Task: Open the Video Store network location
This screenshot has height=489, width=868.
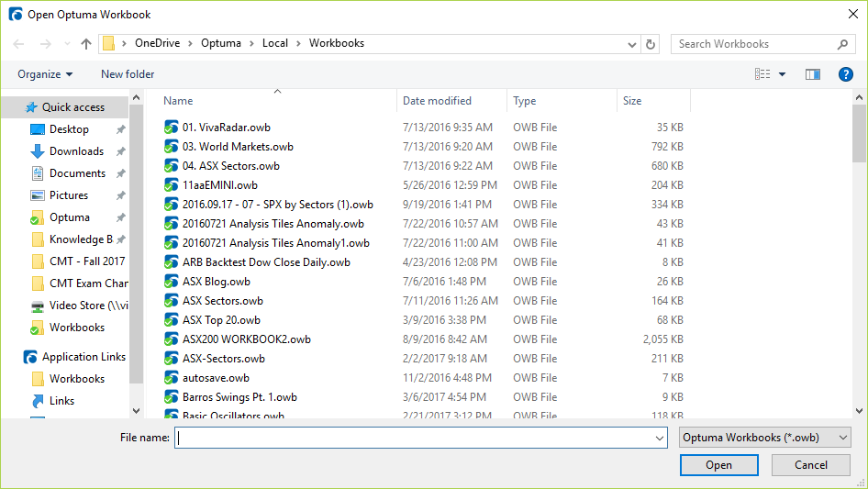Action: click(89, 306)
